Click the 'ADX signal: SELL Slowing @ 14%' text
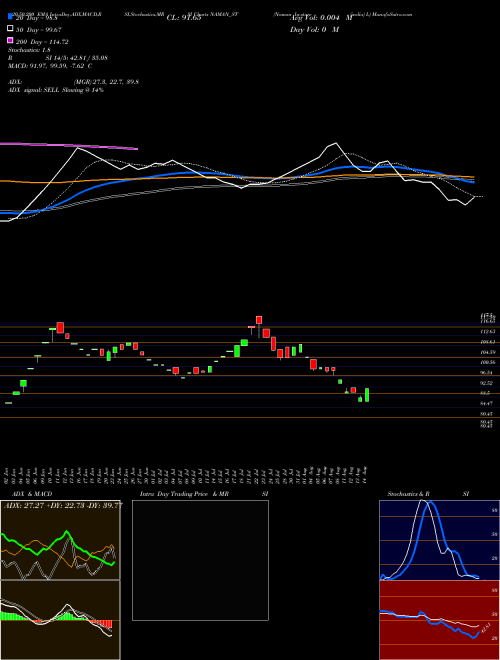The image size is (500, 660). click(56, 90)
